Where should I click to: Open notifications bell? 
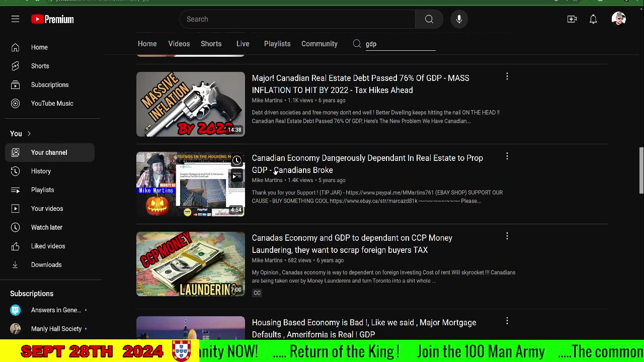pos(593,19)
